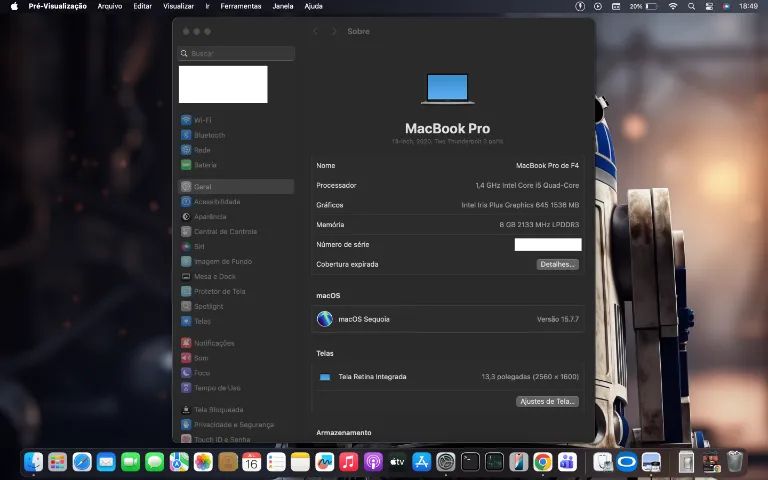Click the Detalhes... coverage button

[557, 264]
